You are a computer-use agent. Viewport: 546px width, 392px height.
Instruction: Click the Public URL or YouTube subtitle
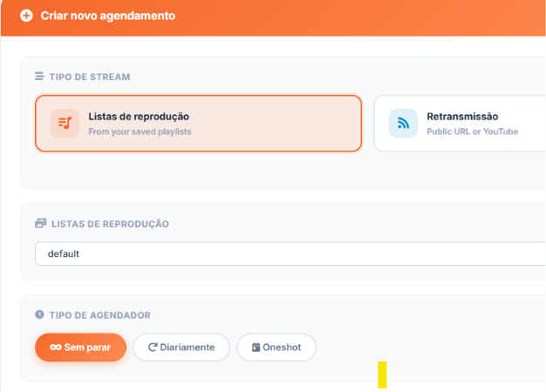coord(473,132)
